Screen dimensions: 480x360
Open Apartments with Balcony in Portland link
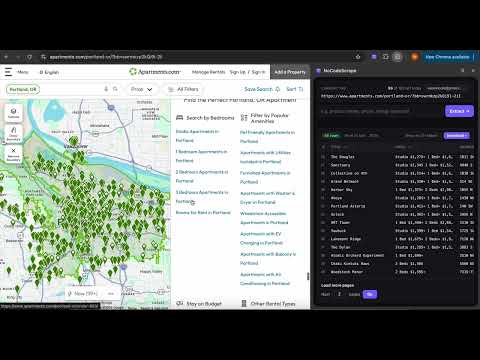[x=268, y=259]
